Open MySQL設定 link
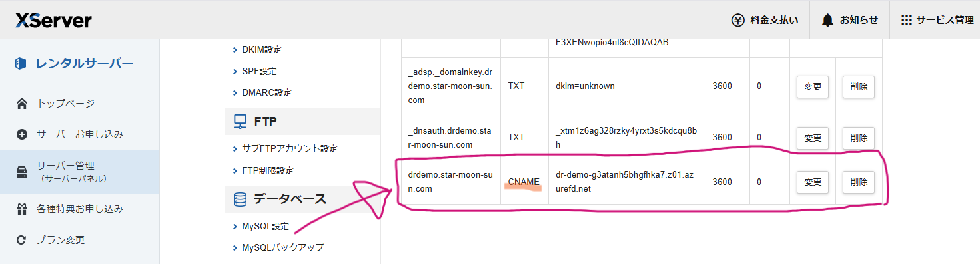Screen dimensions: 980x264 pos(265,226)
